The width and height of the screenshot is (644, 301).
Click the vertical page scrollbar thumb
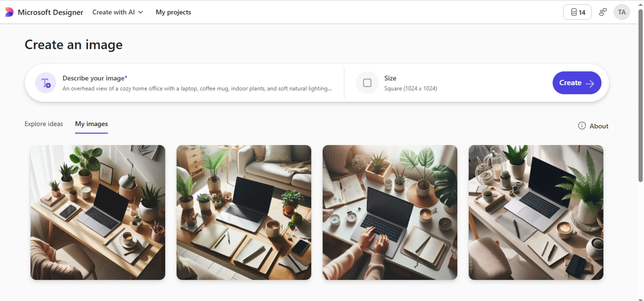[x=640, y=96]
